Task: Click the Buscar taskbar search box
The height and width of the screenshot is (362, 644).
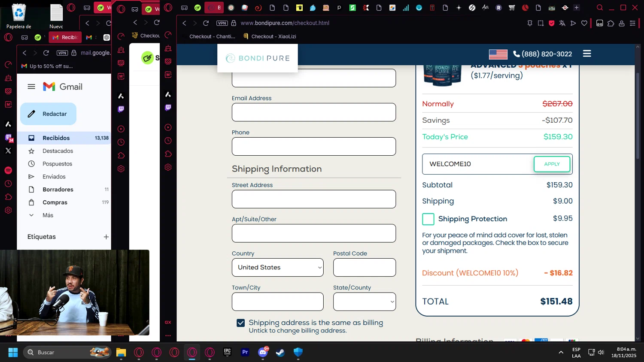Action: click(67, 352)
